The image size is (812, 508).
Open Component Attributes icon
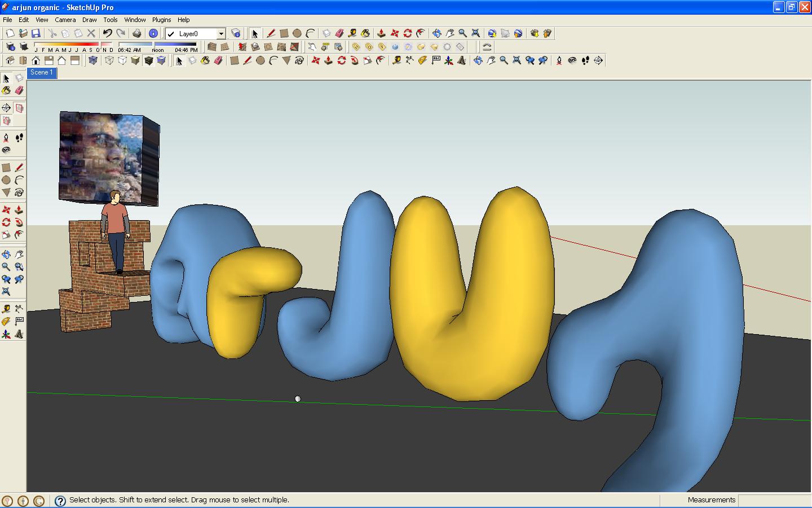coord(338,47)
